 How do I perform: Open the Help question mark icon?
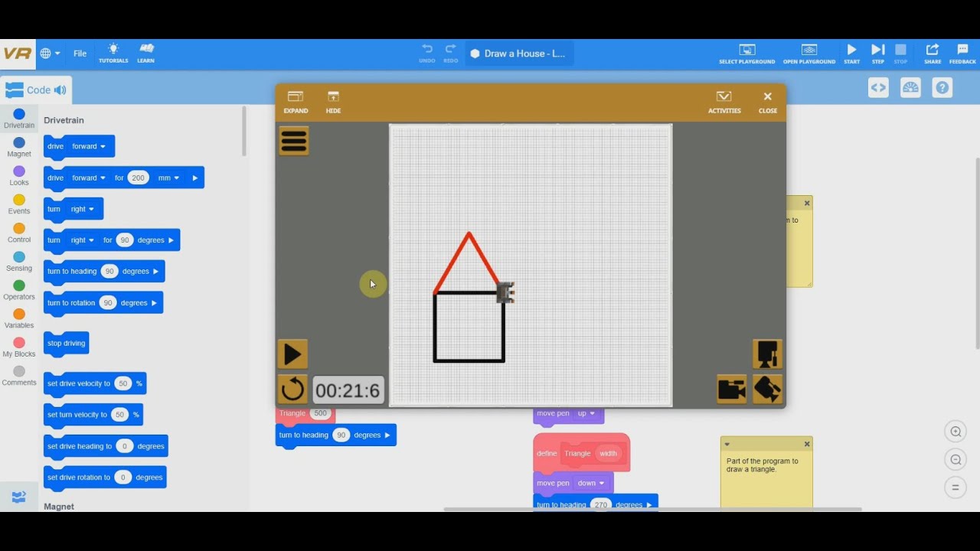942,88
